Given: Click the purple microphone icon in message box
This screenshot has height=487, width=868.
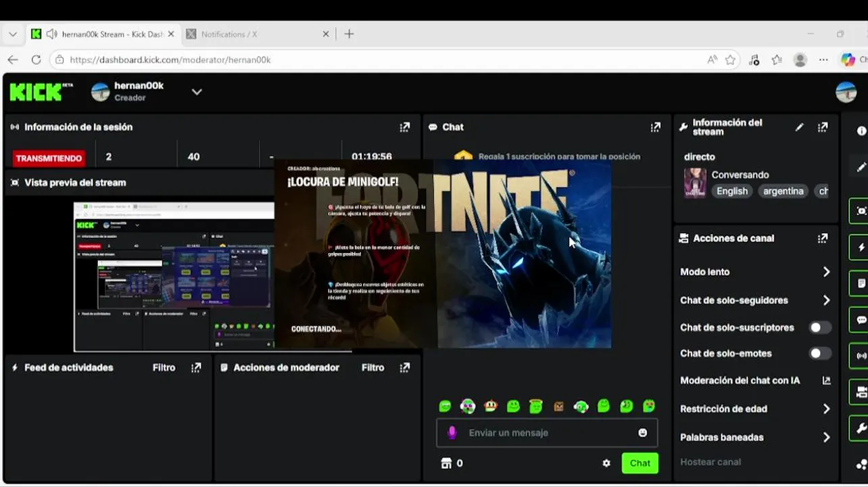Looking at the screenshot, I should pyautogui.click(x=452, y=433).
